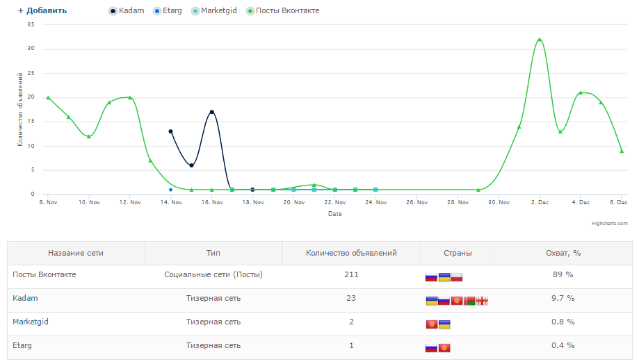Select 'Название сети' column header
The image size is (639, 364).
pos(76,253)
